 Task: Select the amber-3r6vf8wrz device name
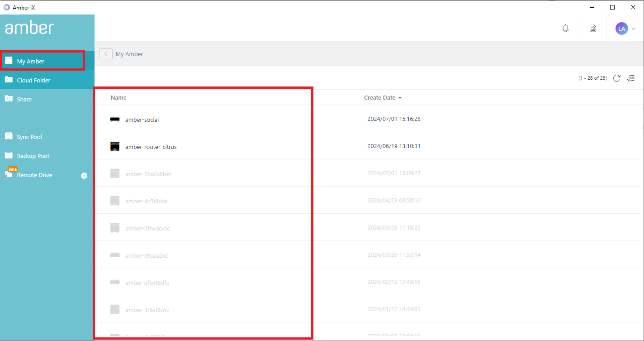(x=147, y=310)
